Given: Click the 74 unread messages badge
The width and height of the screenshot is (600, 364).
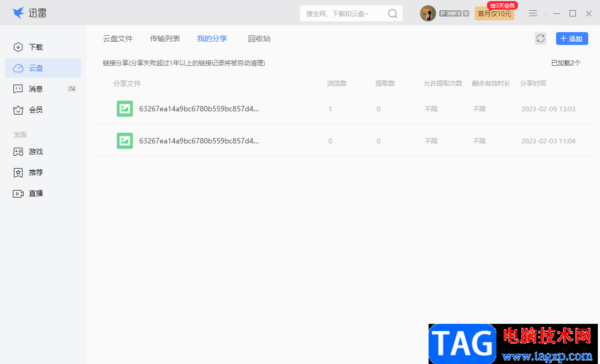Looking at the screenshot, I should [72, 89].
